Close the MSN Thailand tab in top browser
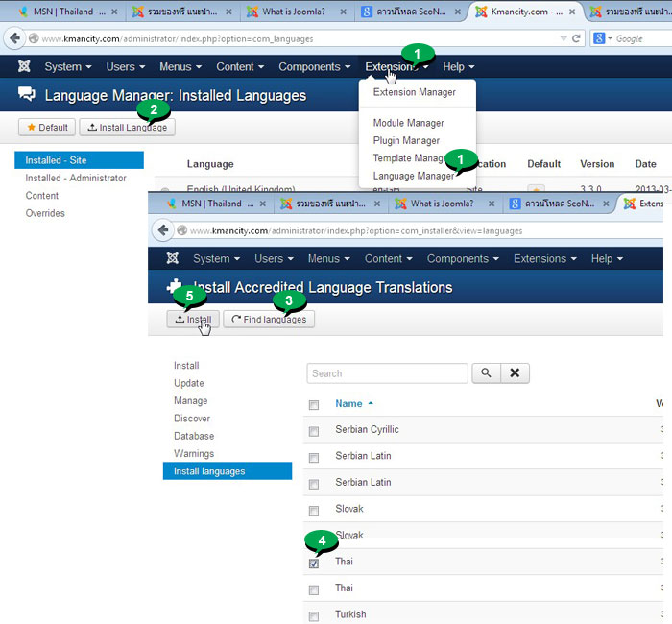 (114, 12)
